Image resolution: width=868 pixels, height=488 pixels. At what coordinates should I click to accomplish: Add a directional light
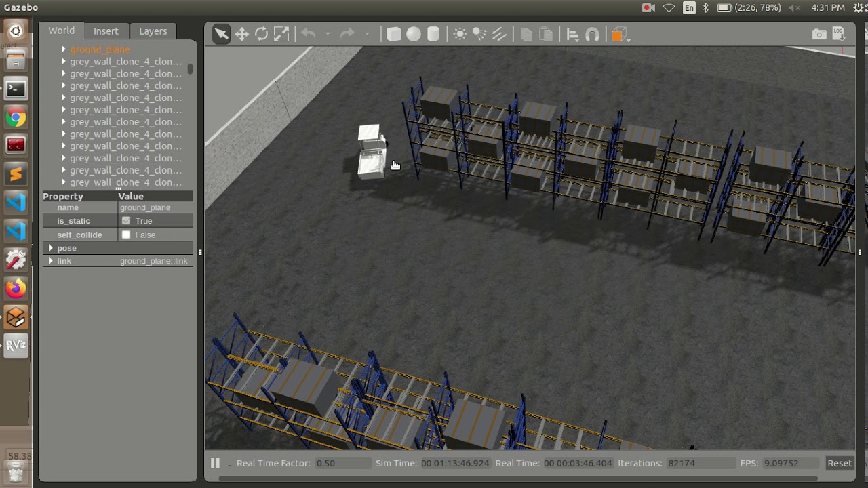coord(499,34)
